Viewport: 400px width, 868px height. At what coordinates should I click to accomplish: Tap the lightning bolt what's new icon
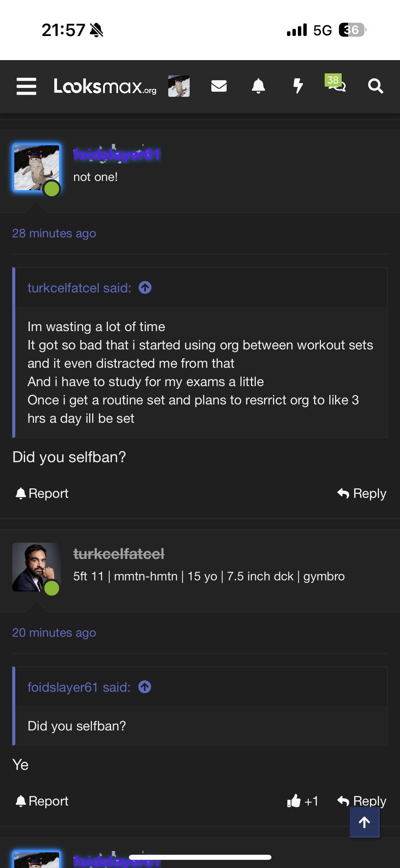[x=298, y=86]
